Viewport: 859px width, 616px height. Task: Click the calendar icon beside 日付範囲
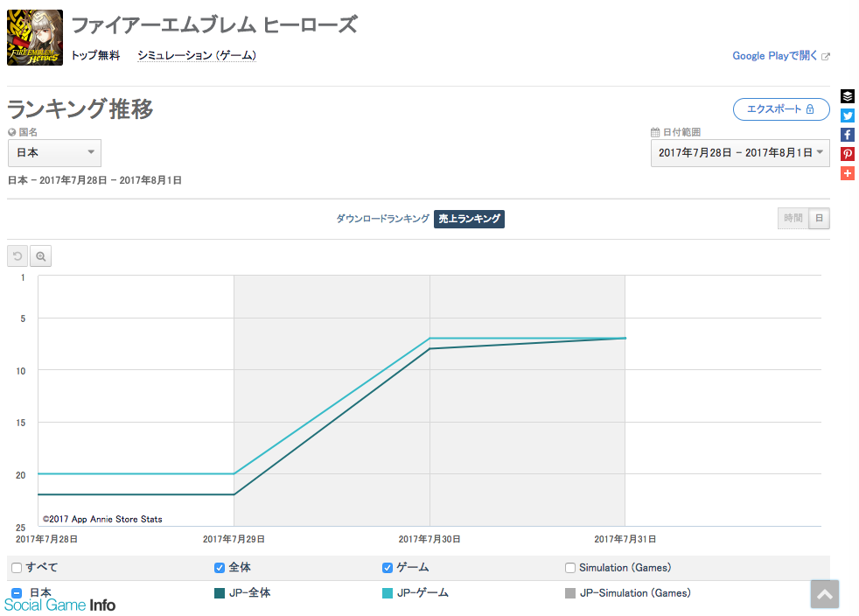655,132
